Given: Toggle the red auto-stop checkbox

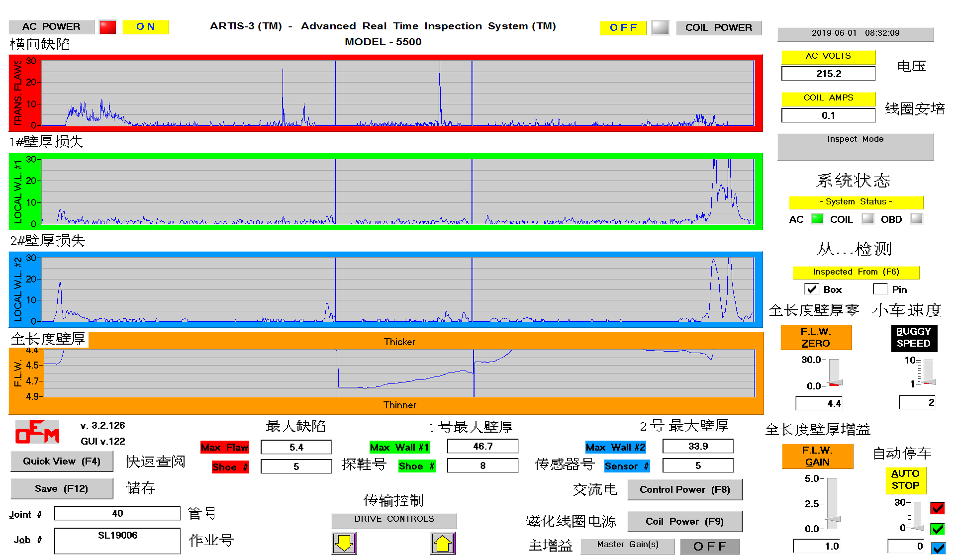Looking at the screenshot, I should coord(938,508).
